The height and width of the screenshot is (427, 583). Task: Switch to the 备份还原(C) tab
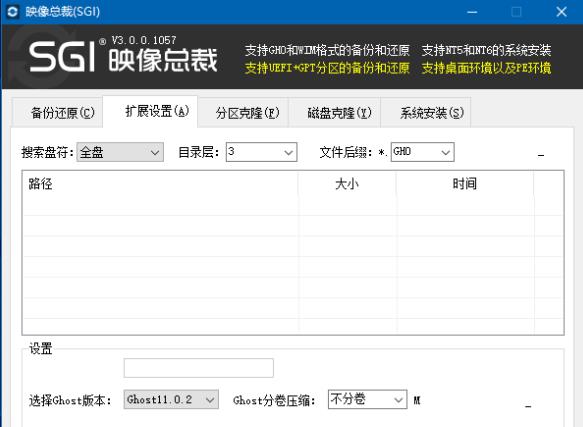coord(58,113)
